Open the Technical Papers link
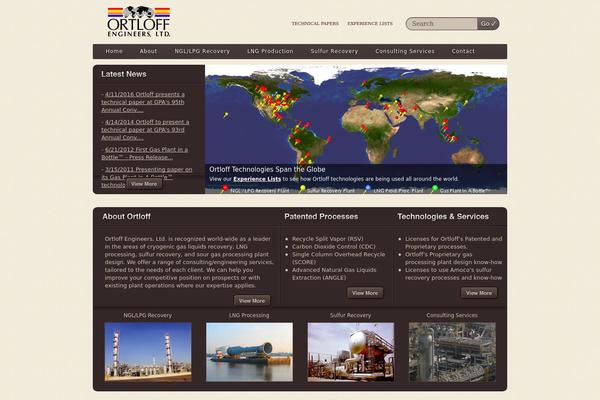The image size is (600, 400). click(315, 23)
